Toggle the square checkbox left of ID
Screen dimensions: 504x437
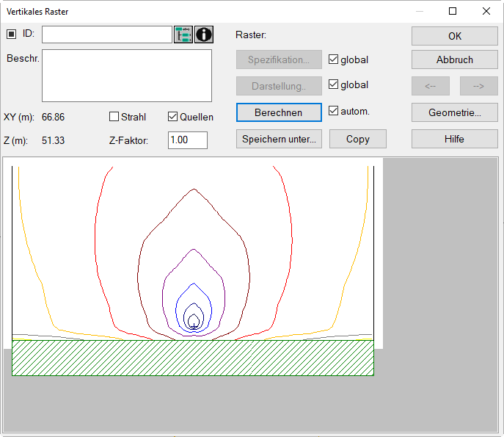click(11, 34)
